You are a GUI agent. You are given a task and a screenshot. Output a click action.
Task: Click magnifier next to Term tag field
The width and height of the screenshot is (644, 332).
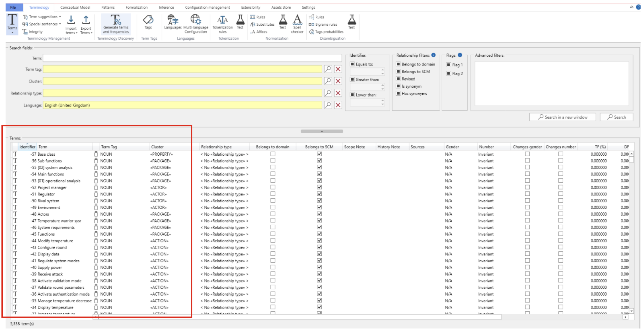328,69
